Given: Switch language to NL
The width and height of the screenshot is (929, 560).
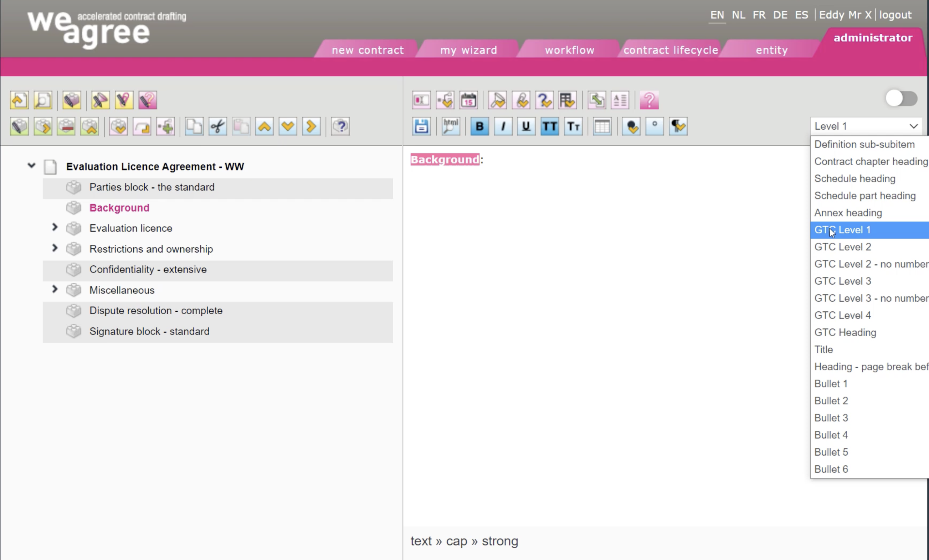Looking at the screenshot, I should [x=738, y=15].
